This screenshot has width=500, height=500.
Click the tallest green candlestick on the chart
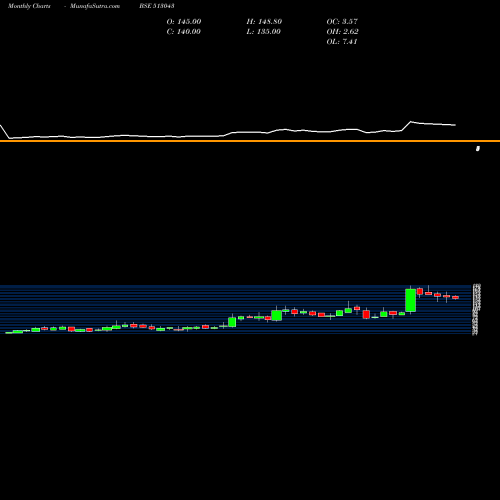point(411,300)
